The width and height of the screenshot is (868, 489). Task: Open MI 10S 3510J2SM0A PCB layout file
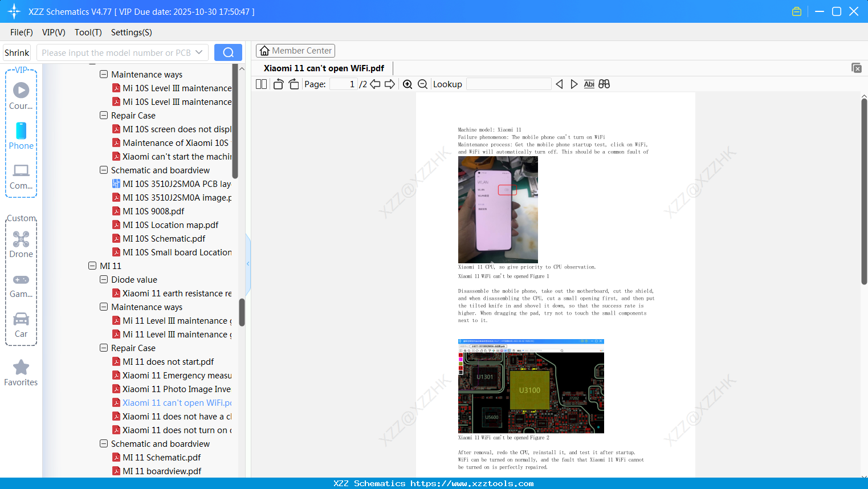172,184
